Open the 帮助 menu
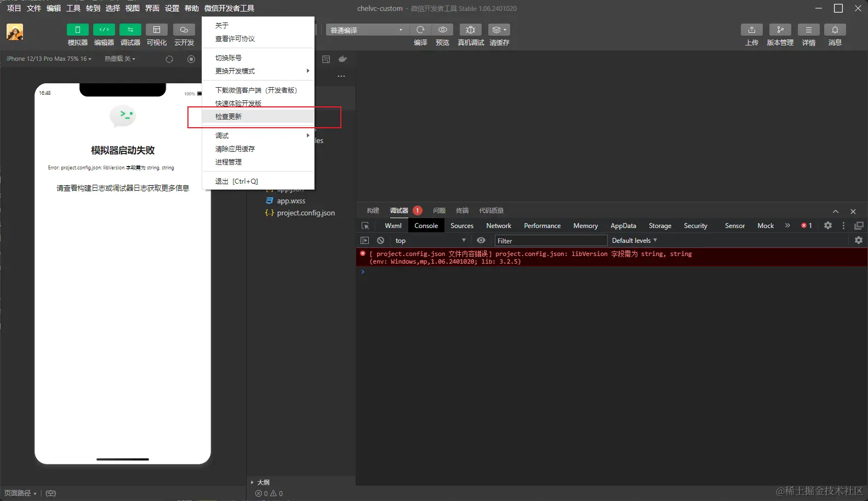The width and height of the screenshot is (868, 501). [192, 8]
